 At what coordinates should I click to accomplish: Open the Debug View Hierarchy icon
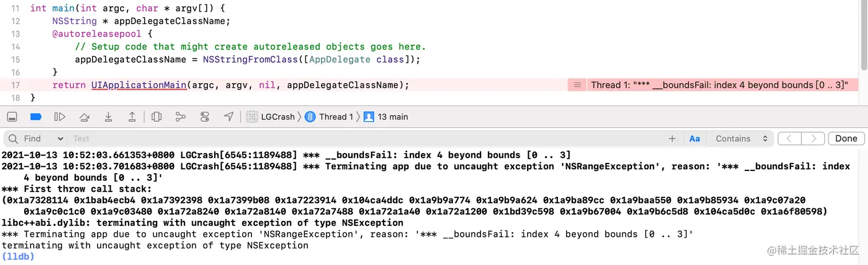click(x=156, y=117)
